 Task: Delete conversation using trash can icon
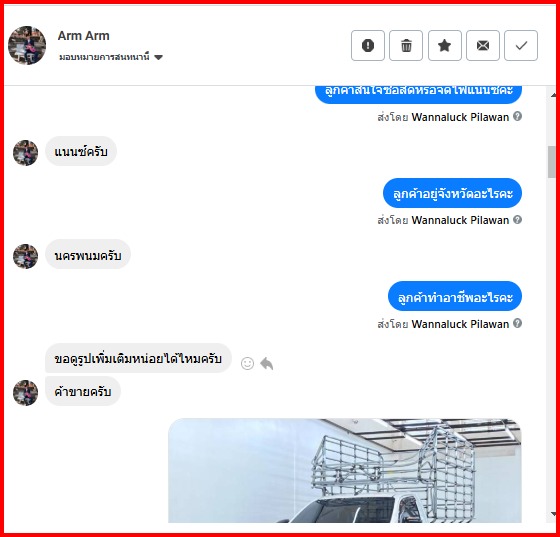coord(406,45)
